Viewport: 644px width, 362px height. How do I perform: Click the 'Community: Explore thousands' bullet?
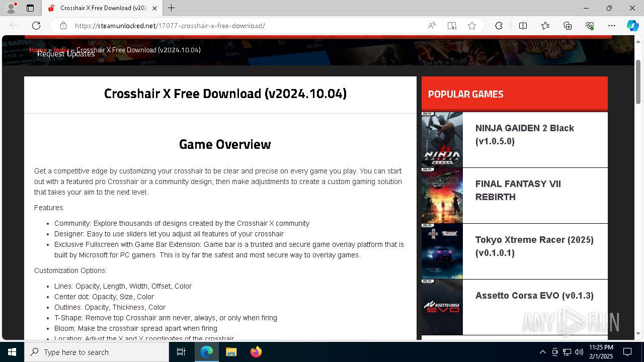182,223
